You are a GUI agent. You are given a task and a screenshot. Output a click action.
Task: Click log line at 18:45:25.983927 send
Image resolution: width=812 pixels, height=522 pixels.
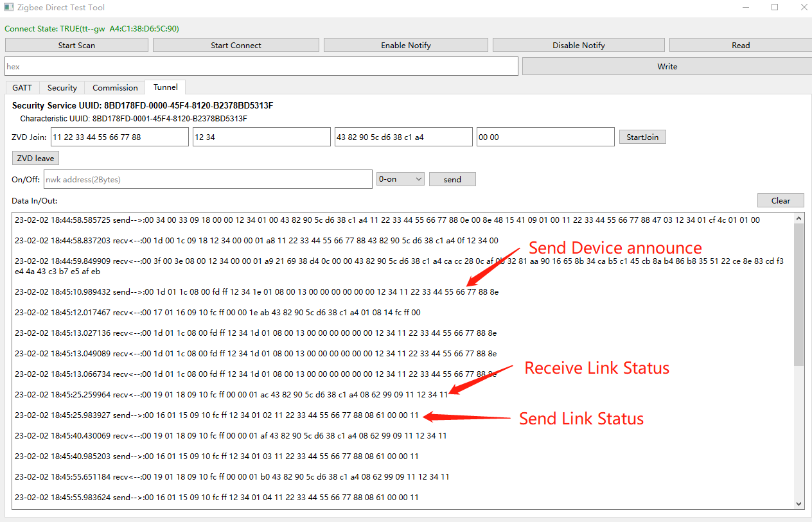tap(217, 415)
